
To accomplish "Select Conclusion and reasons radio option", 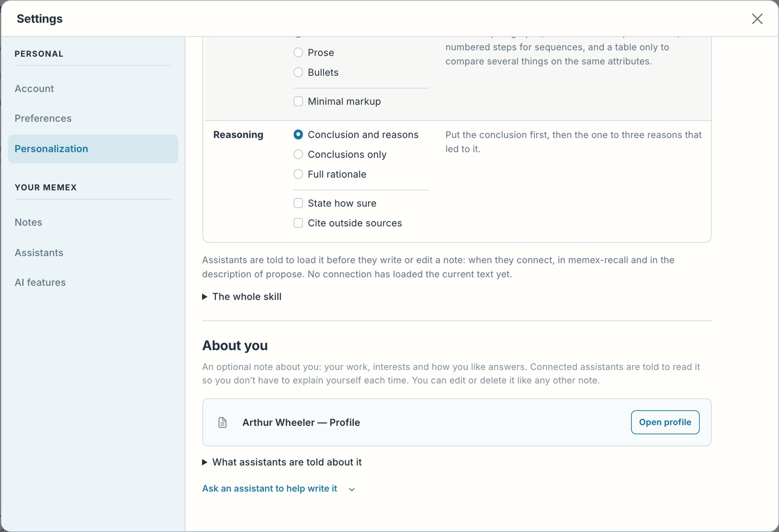I will [298, 135].
